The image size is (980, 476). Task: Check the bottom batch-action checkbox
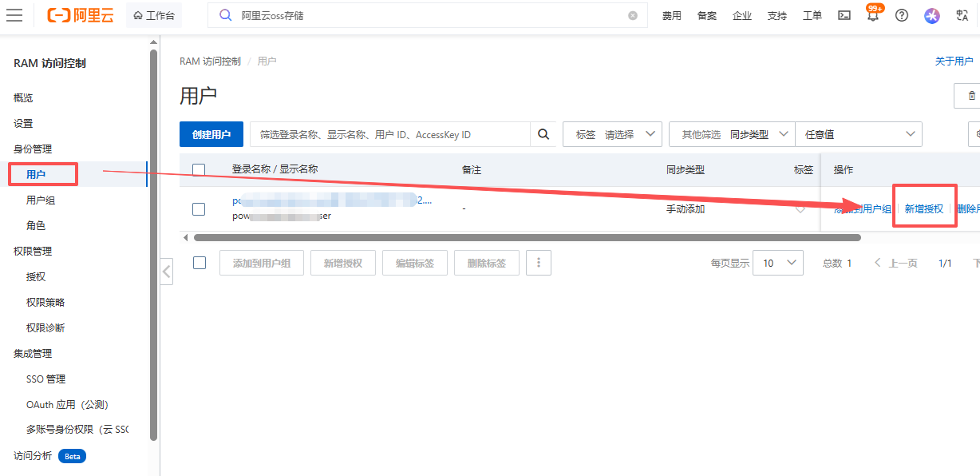click(200, 263)
